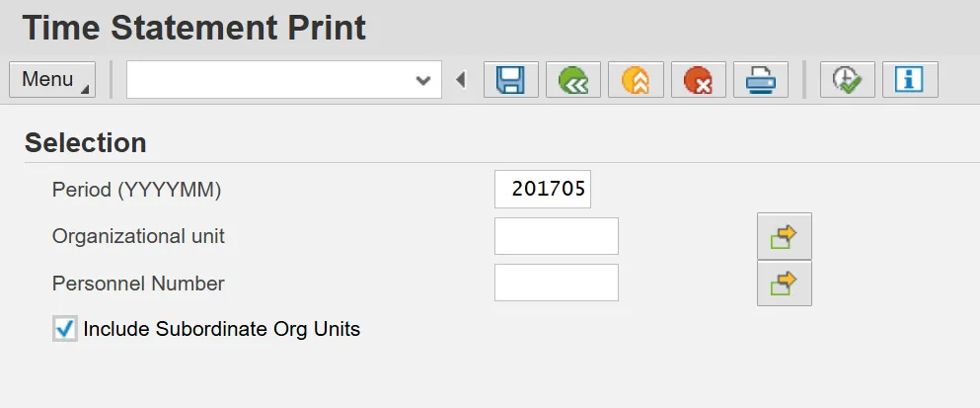Click the Organizational unit input field
Viewport: 980px width, 408px height.
coord(556,237)
